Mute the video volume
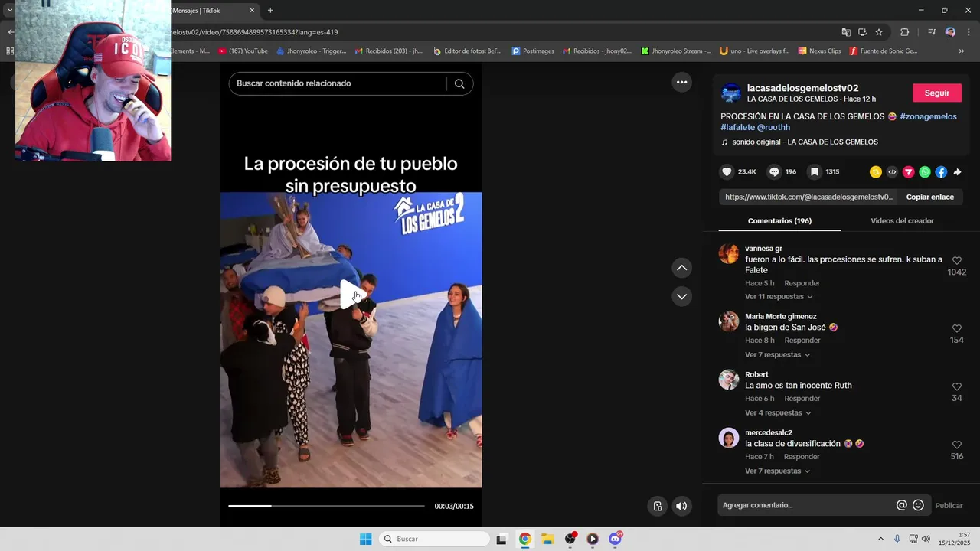Screen dimensions: 980x551 681,506
